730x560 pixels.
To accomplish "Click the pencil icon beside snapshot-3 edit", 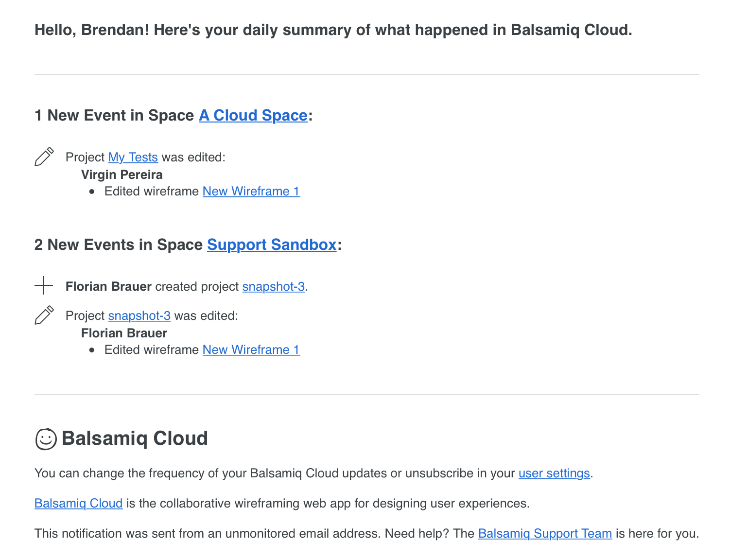I will tap(44, 315).
